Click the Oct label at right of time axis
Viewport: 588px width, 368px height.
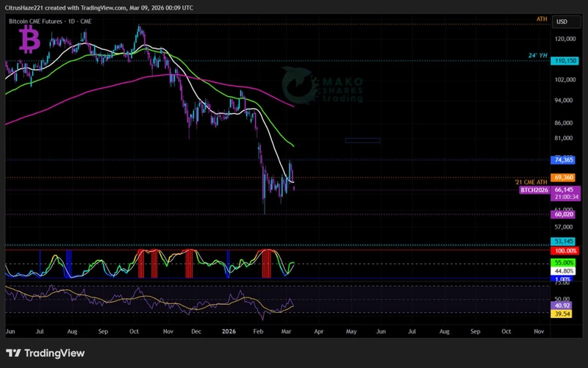pyautogui.click(x=506, y=331)
